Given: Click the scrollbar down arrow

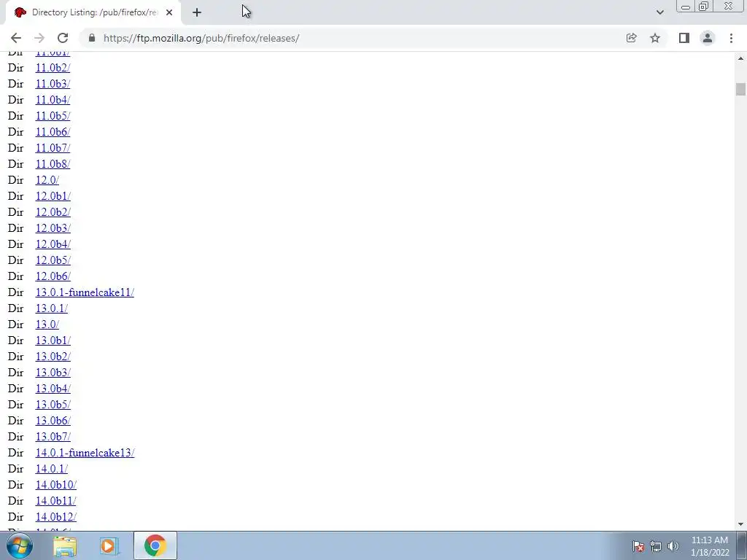Looking at the screenshot, I should (740, 524).
